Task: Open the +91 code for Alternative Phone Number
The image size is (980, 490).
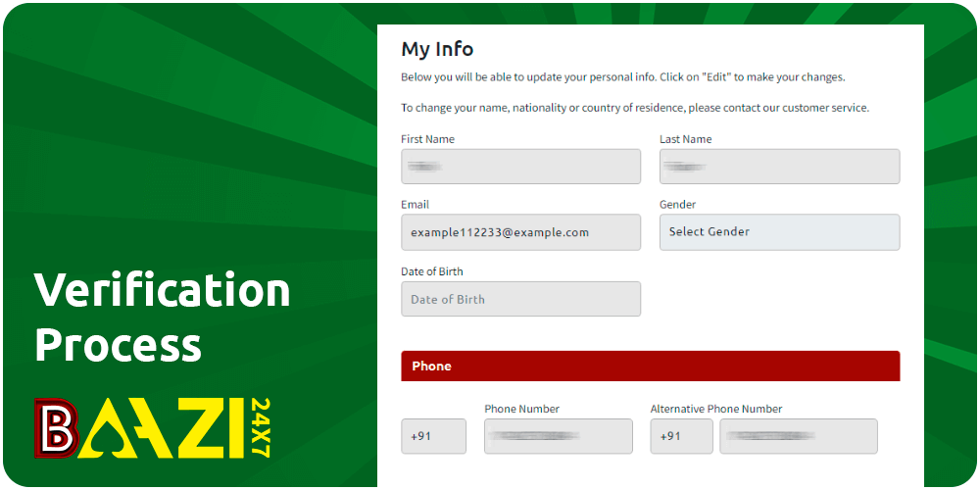Action: pos(681,436)
